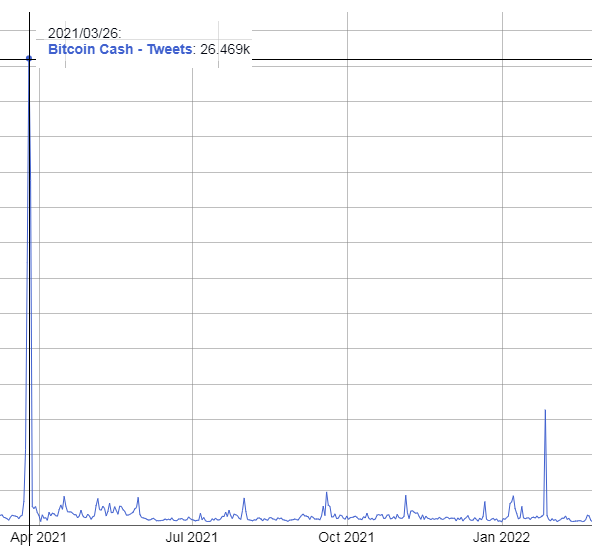Click the highlighted 2021/03/26 peak data point
This screenshot has width=592, height=548.
pyautogui.click(x=29, y=58)
